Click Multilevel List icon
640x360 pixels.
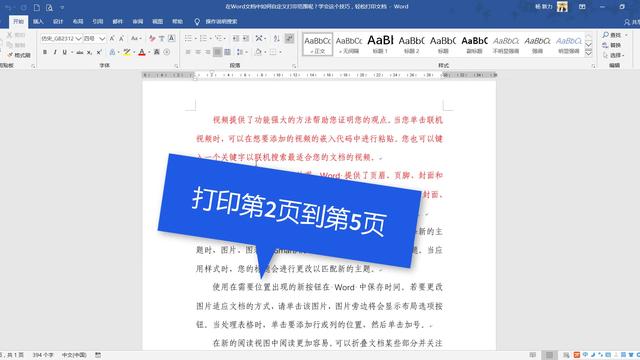pyautogui.click(x=218, y=38)
